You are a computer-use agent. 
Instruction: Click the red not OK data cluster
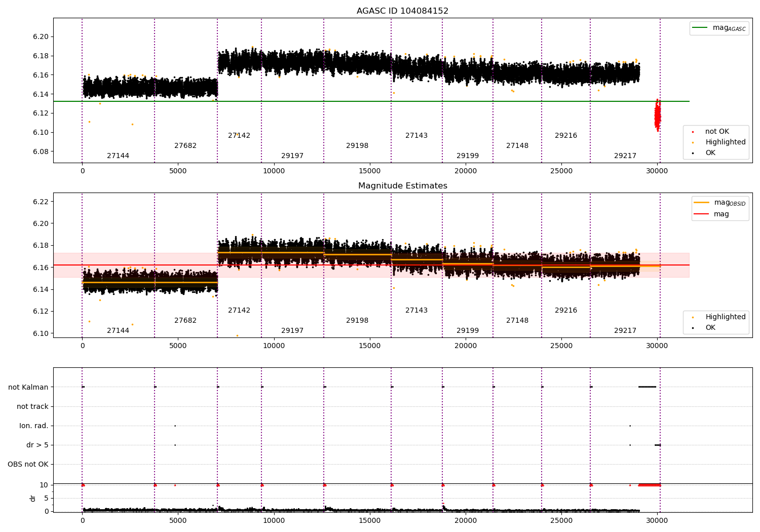[x=657, y=115]
